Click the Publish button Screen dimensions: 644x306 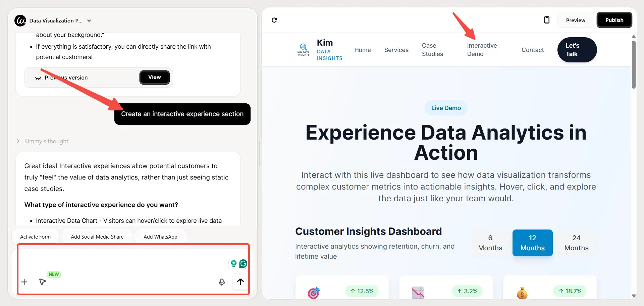pos(614,20)
